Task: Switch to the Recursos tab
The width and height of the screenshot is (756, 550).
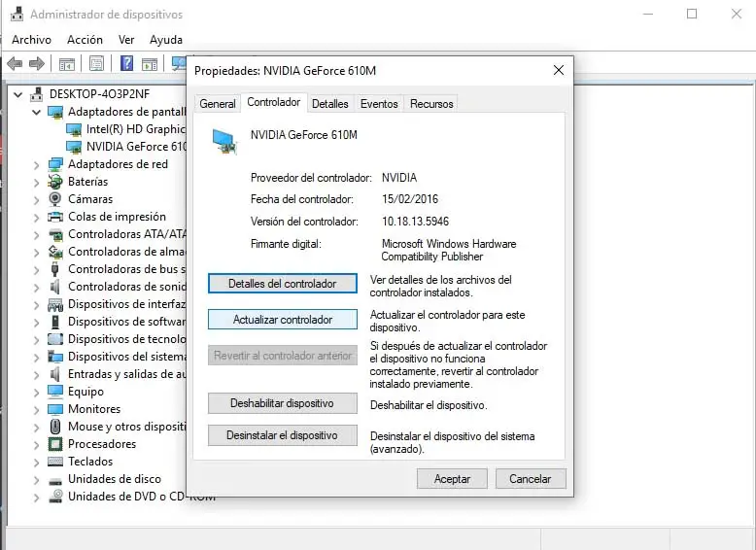Action: pos(431,104)
